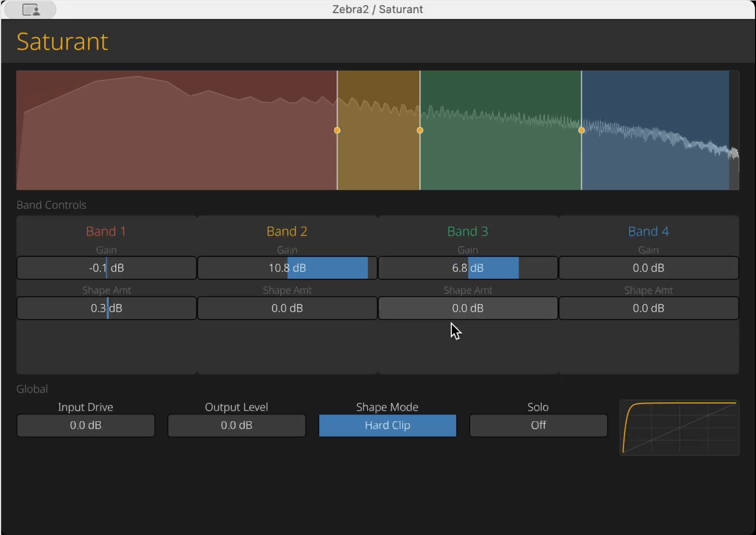
Task: Click the third crossover handle dot
Action: pos(582,131)
